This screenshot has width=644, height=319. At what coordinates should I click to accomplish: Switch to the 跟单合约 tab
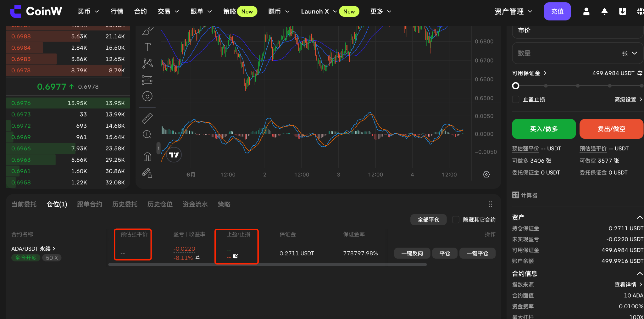[90, 204]
